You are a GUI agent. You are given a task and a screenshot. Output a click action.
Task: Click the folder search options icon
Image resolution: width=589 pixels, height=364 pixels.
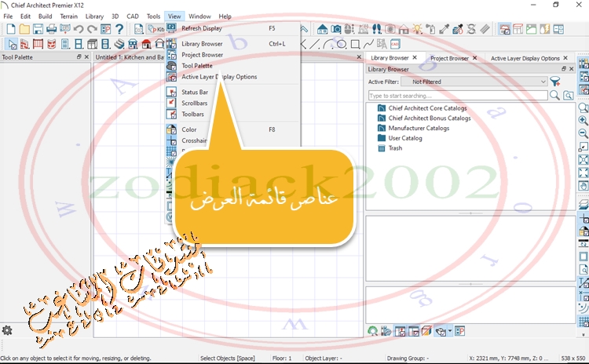[568, 96]
